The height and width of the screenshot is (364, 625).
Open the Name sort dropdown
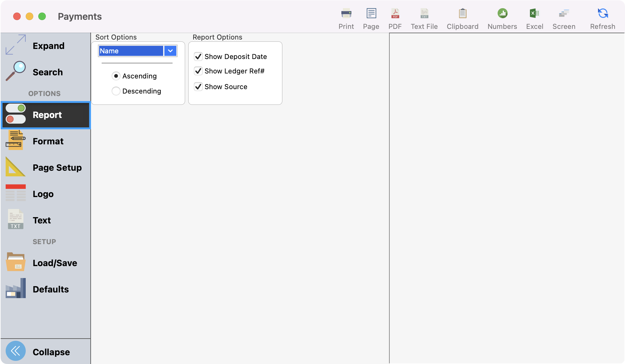tap(170, 51)
